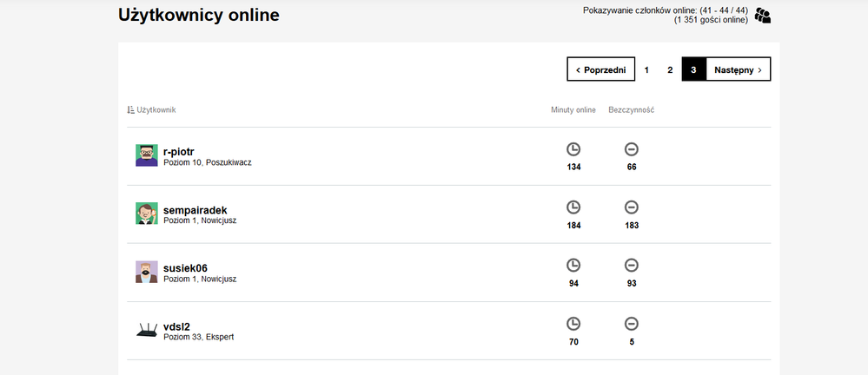This screenshot has height=375, width=868.
Task: Click the idle icon in sempairadek's row
Action: tap(632, 207)
